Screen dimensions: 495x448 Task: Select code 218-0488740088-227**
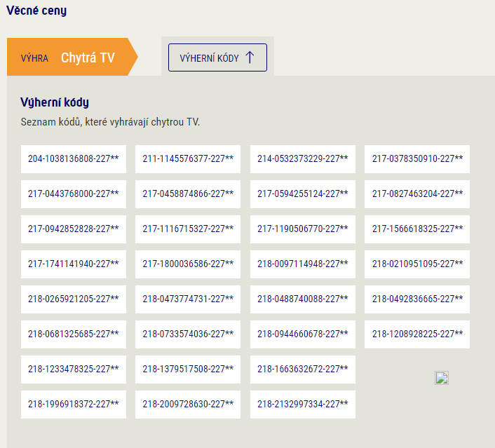coord(303,299)
